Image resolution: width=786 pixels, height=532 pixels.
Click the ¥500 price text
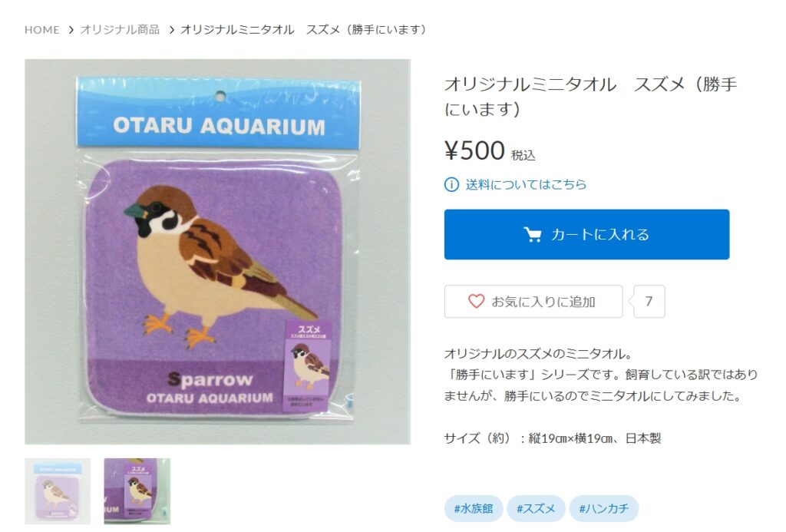click(x=474, y=150)
